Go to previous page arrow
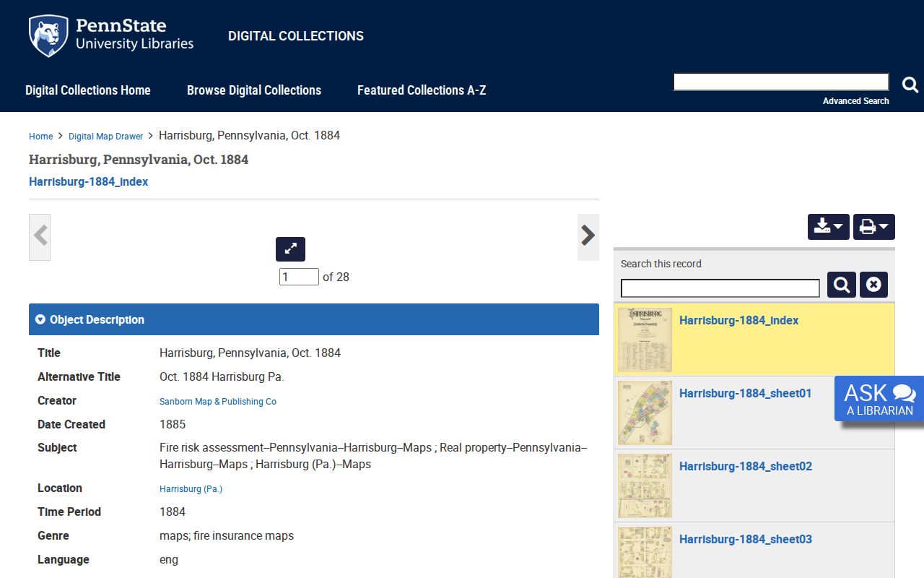The image size is (924, 578). coord(40,237)
